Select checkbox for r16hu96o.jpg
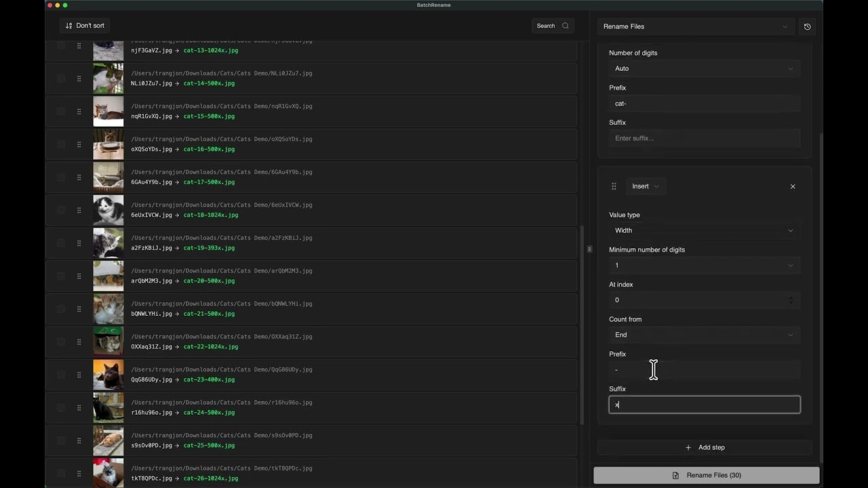 [x=61, y=407]
